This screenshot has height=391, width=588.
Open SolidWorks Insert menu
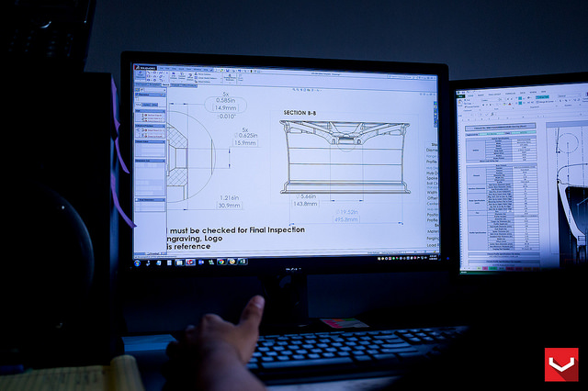(181, 69)
